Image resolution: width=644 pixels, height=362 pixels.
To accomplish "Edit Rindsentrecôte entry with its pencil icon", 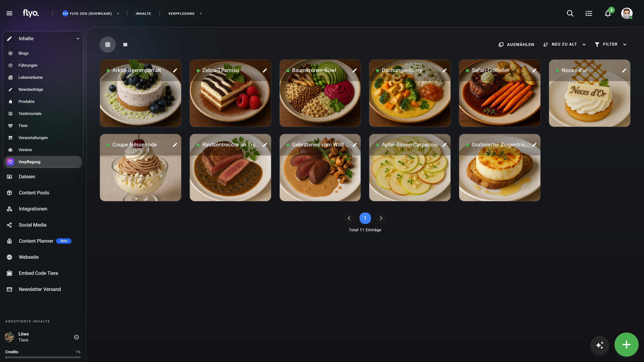I will coord(265,145).
